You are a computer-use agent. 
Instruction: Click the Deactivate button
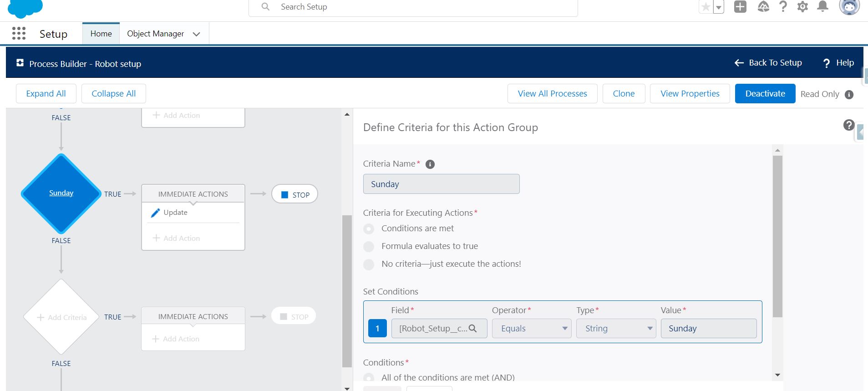[x=765, y=94]
